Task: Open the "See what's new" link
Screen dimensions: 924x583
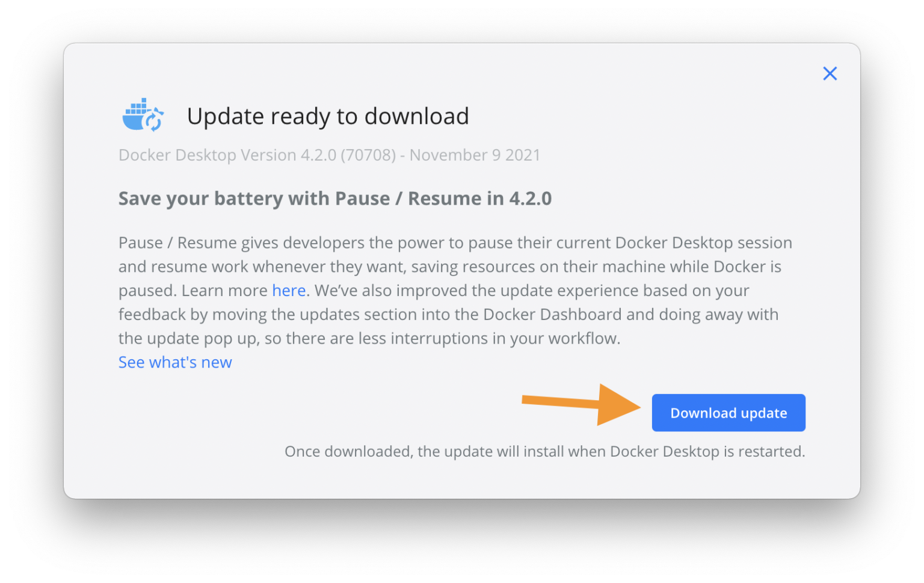Action: click(175, 362)
